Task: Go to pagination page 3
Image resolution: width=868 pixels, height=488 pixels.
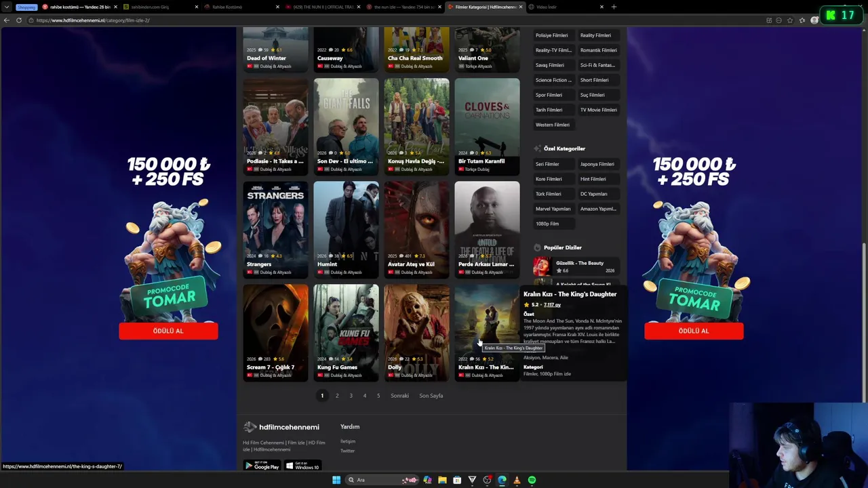Action: point(351,396)
